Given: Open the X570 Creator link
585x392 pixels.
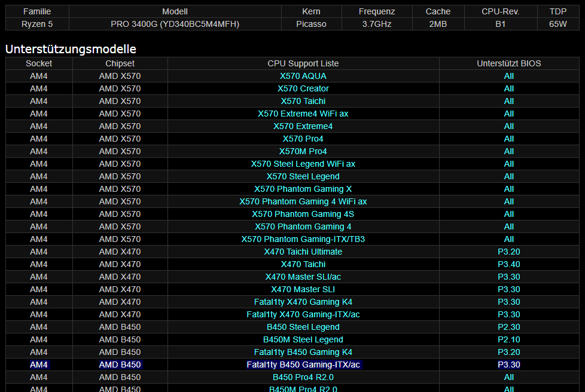Looking at the screenshot, I should tap(303, 88).
